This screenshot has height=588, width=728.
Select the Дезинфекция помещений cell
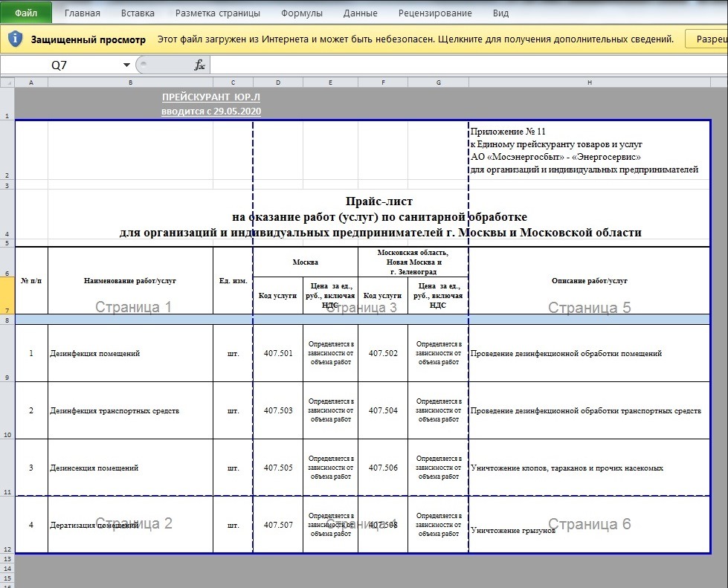pos(130,353)
